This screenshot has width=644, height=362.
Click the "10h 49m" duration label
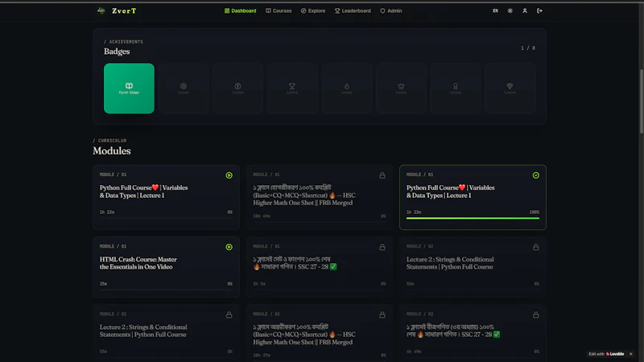[x=262, y=216]
